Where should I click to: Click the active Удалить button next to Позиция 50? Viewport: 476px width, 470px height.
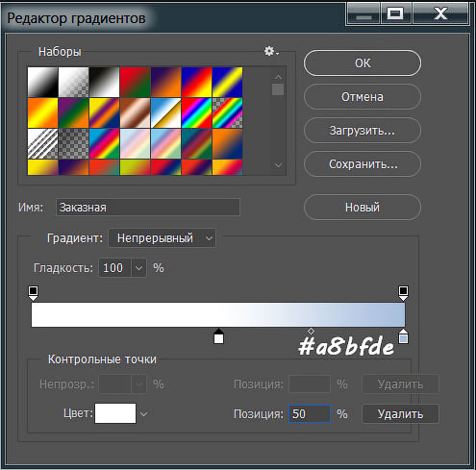click(x=400, y=414)
